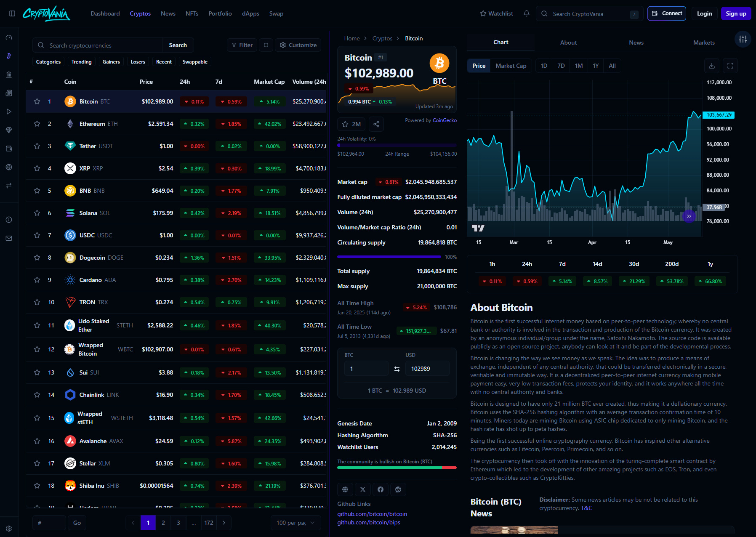
Task: Focus the page number jump field
Action: pyautogui.click(x=49, y=523)
